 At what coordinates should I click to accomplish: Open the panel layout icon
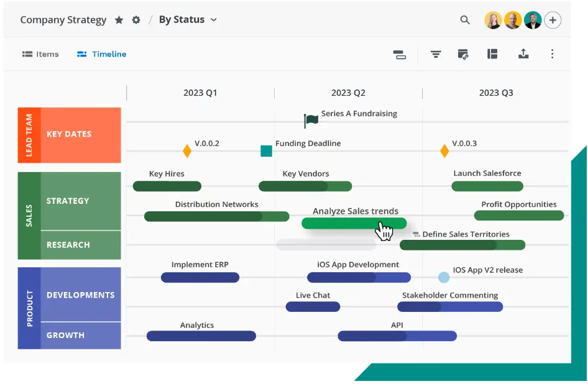click(x=492, y=54)
